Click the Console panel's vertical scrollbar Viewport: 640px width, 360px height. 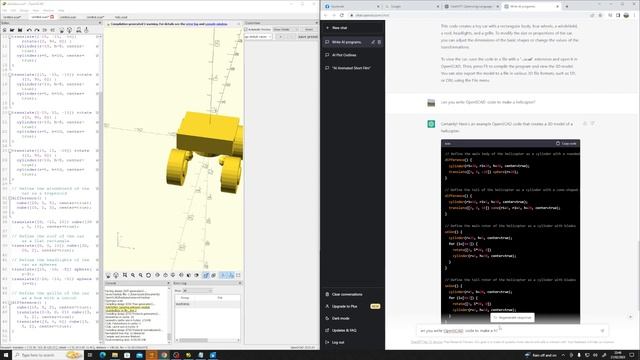pyautogui.click(x=169, y=315)
